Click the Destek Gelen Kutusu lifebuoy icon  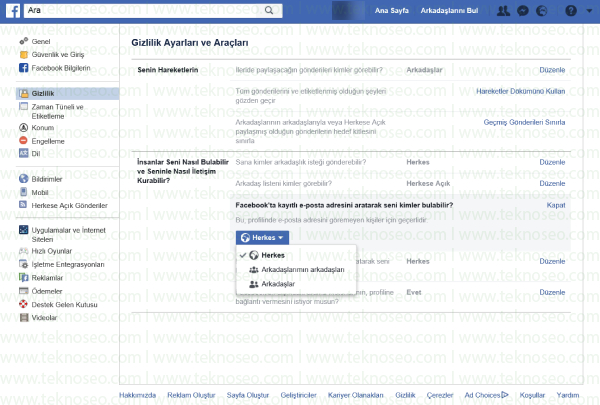[x=24, y=304]
